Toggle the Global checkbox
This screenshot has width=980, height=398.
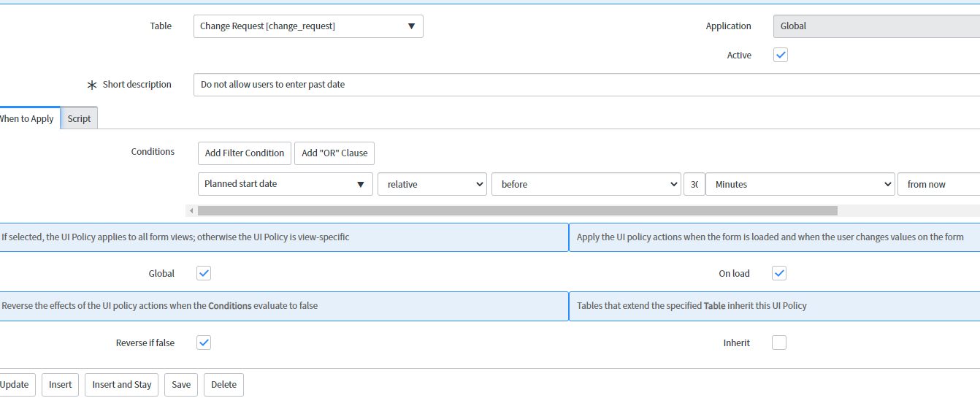(204, 273)
